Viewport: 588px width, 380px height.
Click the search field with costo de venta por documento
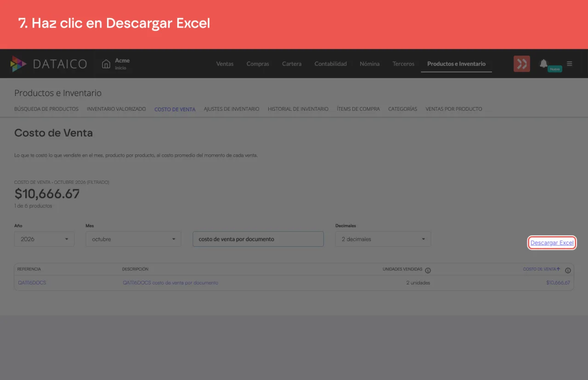[258, 239]
